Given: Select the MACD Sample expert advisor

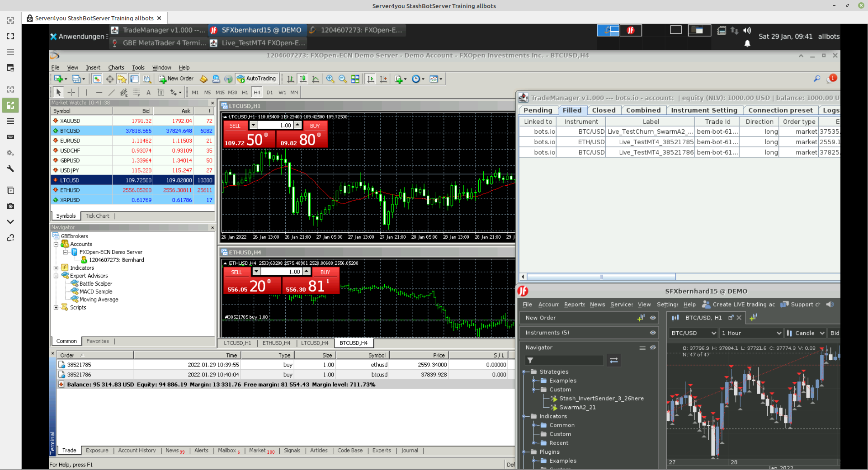Looking at the screenshot, I should (x=96, y=291).
